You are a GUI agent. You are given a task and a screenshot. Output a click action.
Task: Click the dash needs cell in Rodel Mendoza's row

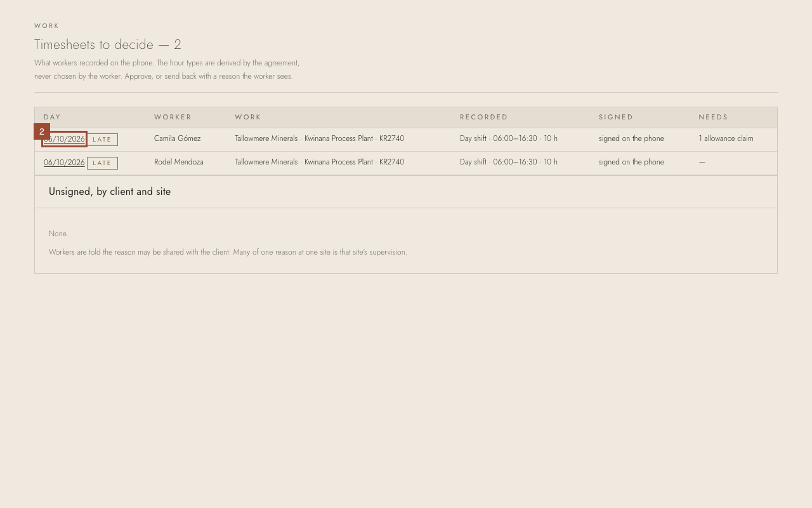tap(702, 162)
